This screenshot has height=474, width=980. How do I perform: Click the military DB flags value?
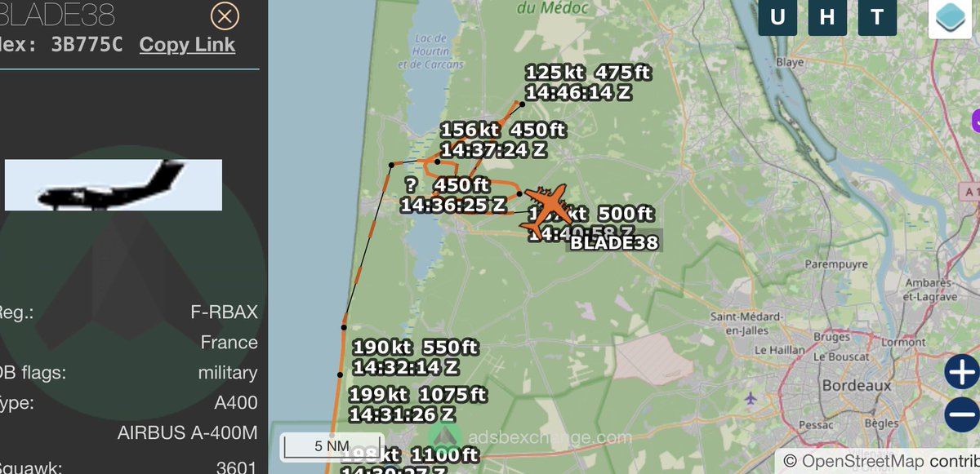(228, 373)
